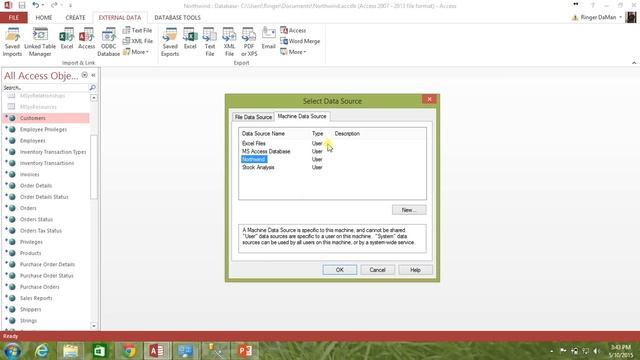640x360 pixels.
Task: Select Excel Files data source
Action: (x=253, y=143)
